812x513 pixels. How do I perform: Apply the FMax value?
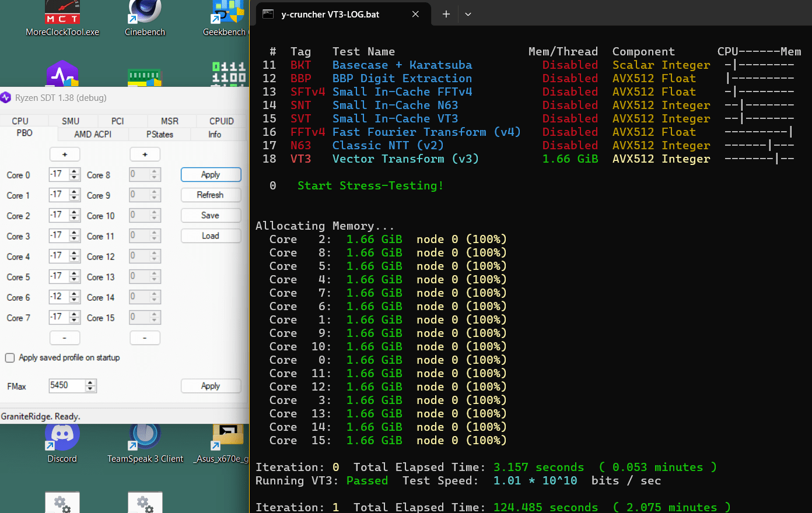[x=211, y=385]
